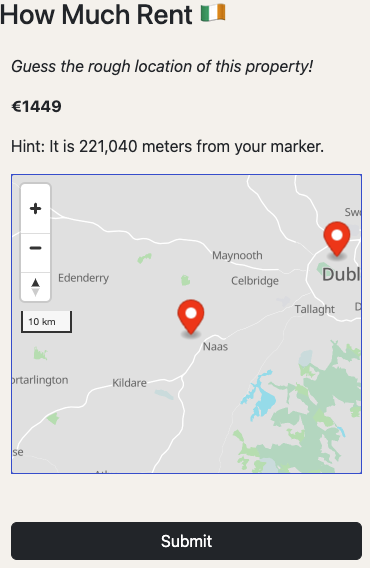Click the Tallaght label on map
Viewport: 370px width, 568px height.
tap(315, 309)
